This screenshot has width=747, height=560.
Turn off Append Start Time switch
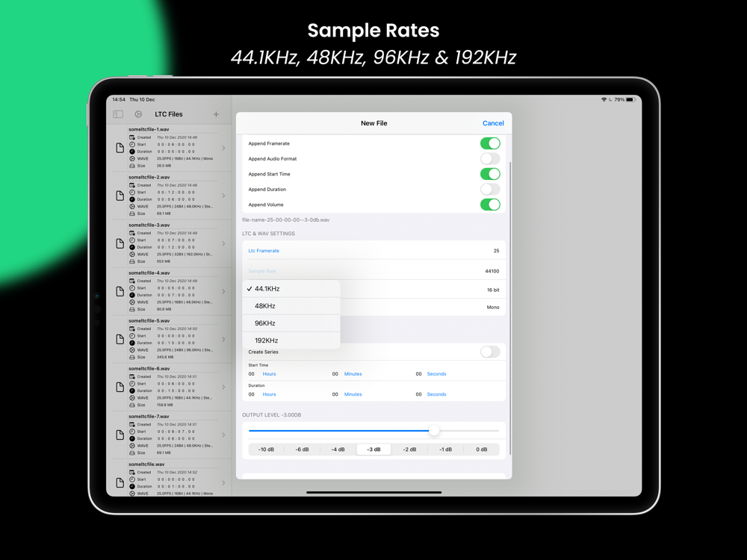point(490,174)
